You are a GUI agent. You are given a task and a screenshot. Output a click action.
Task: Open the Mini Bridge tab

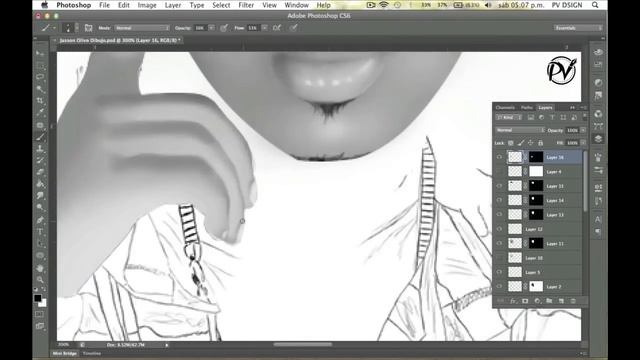click(x=65, y=353)
